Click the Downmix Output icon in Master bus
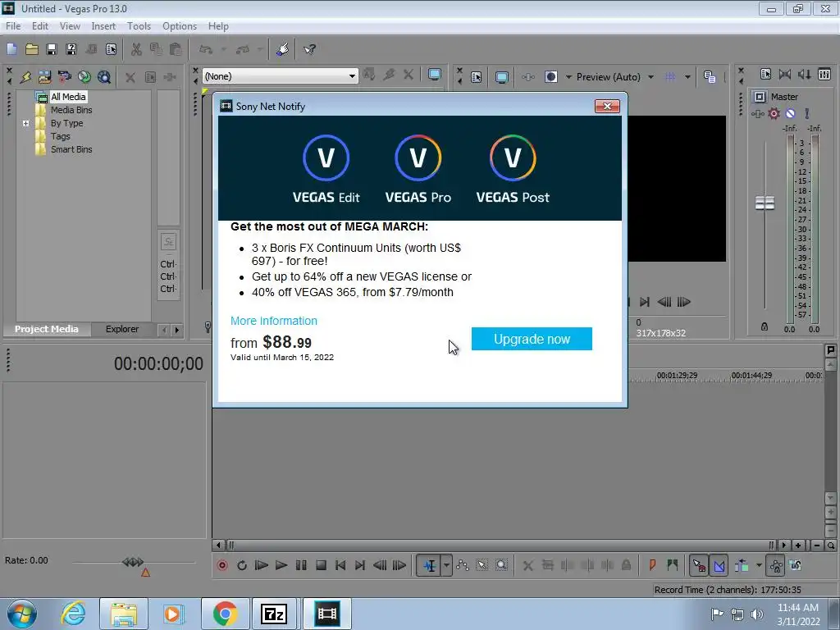Screen dimensions: 840x630 click(x=785, y=75)
